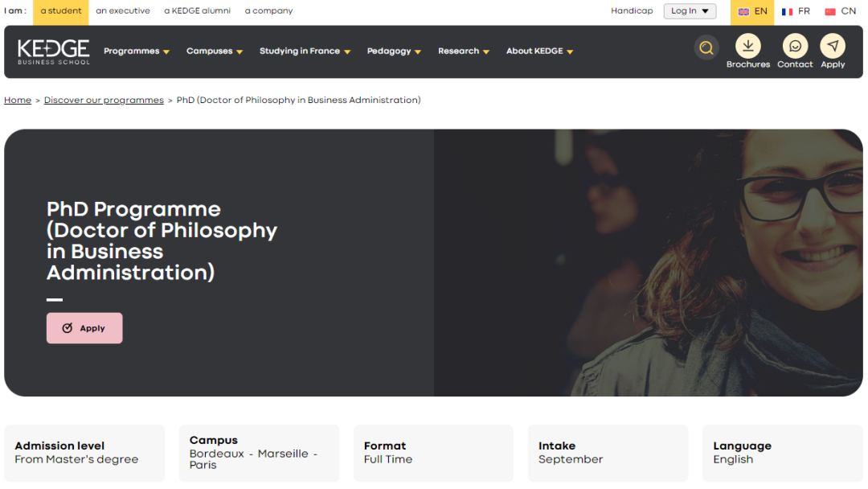Switch language to Chinese flag CN
Viewport: 868px width, 489px height.
[840, 11]
